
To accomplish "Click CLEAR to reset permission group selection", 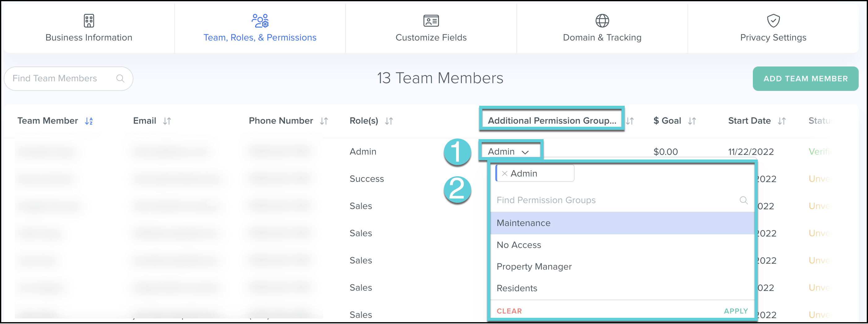I will [509, 311].
